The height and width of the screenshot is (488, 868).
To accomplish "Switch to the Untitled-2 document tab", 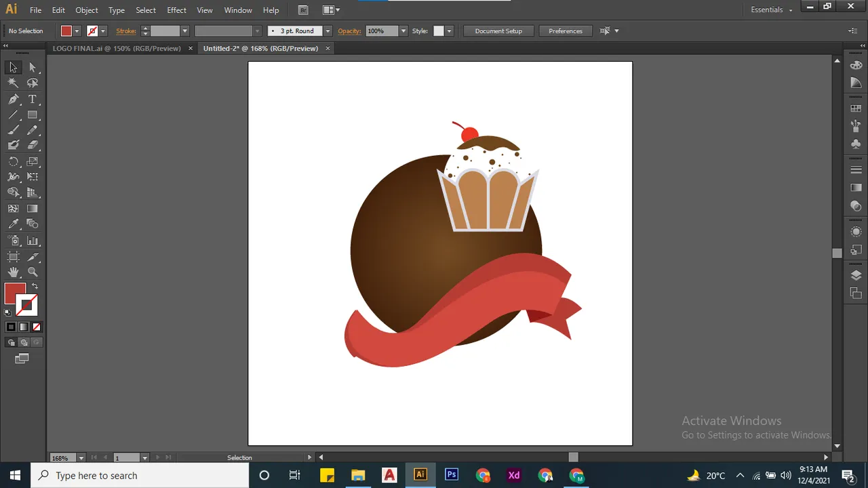I will pos(260,48).
